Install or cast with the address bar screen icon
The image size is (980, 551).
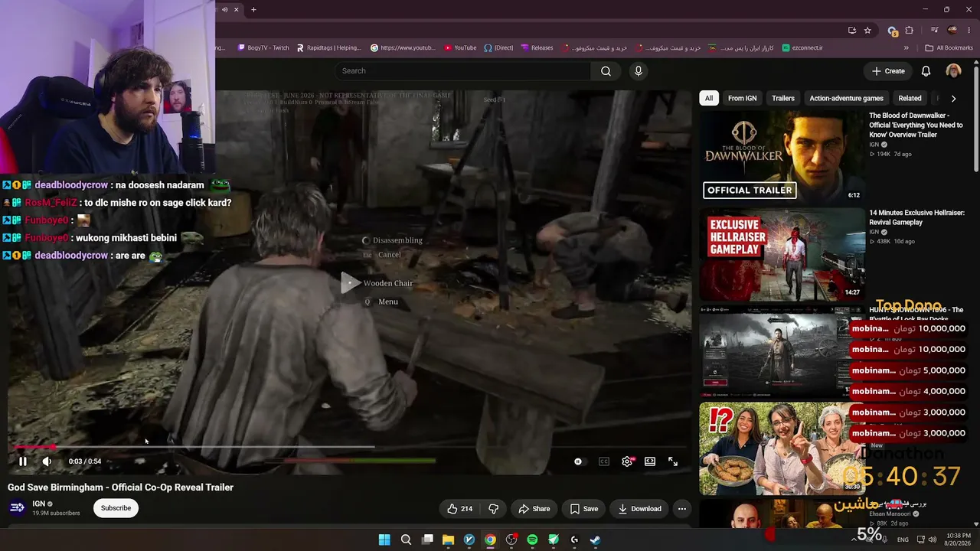pos(852,31)
